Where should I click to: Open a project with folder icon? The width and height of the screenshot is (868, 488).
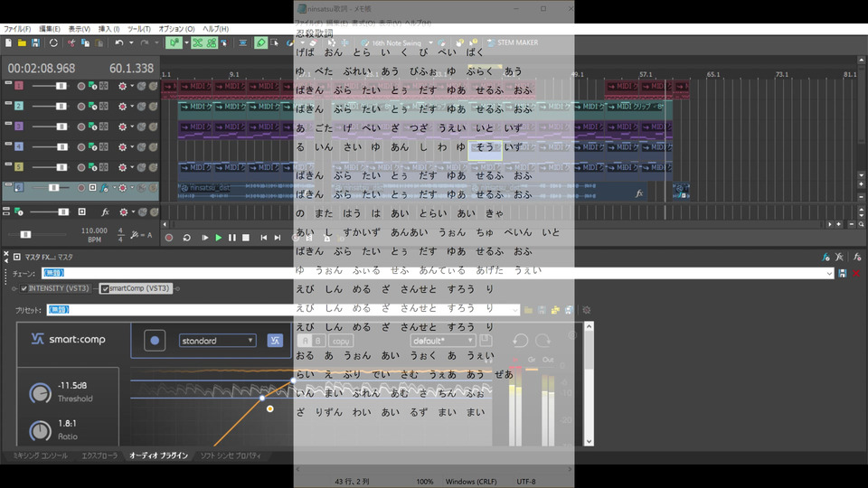[x=22, y=42]
